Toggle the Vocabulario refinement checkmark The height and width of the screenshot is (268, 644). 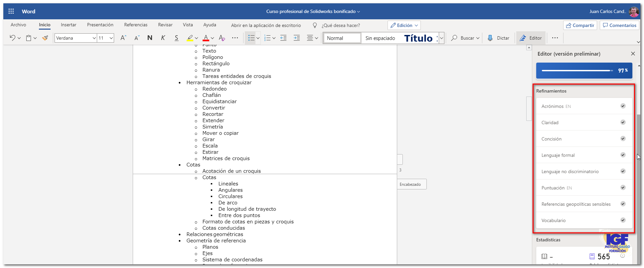623,220
